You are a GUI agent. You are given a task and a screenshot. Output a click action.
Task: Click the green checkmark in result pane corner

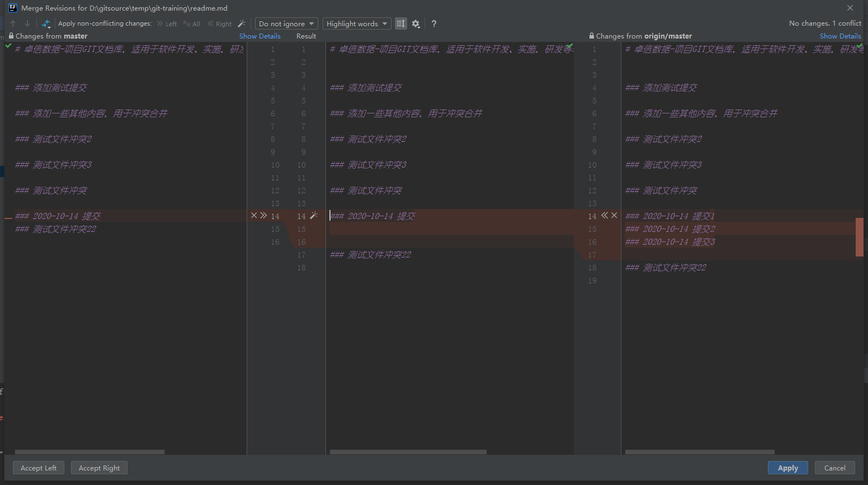tap(569, 46)
